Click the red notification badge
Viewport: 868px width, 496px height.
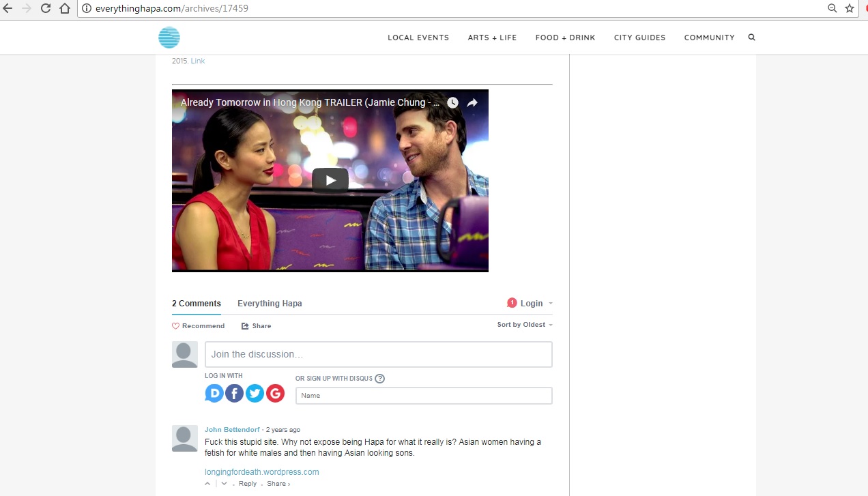point(512,303)
